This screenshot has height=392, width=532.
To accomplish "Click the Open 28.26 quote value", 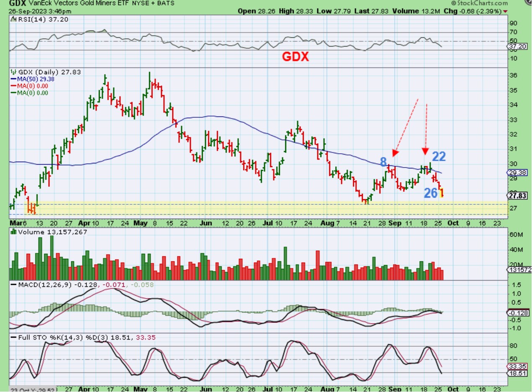I will tap(256, 11).
